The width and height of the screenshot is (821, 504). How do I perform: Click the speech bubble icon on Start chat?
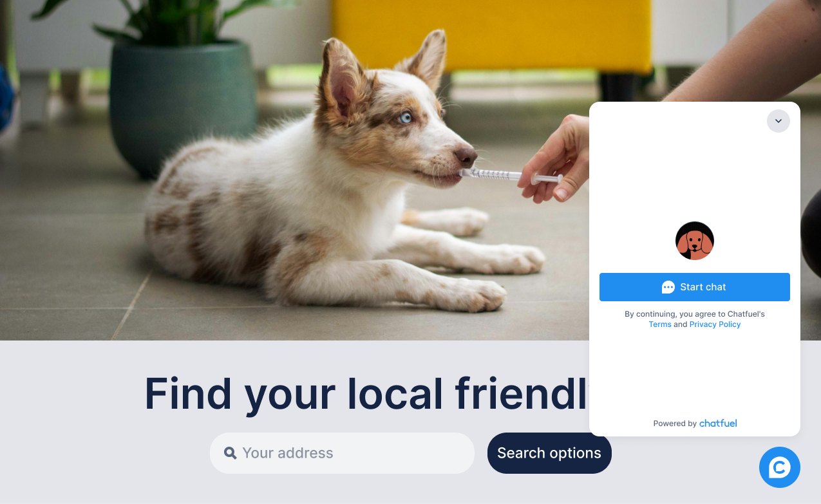pos(668,287)
